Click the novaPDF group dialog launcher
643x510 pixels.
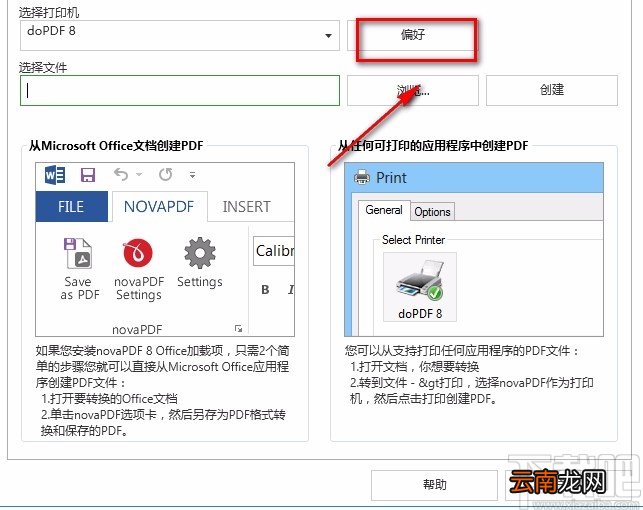(238, 328)
